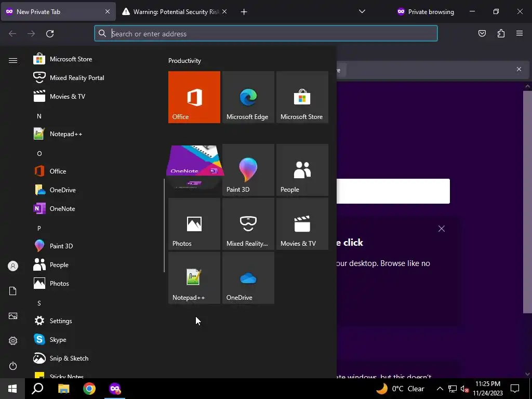Click the letter P section header

(39, 229)
